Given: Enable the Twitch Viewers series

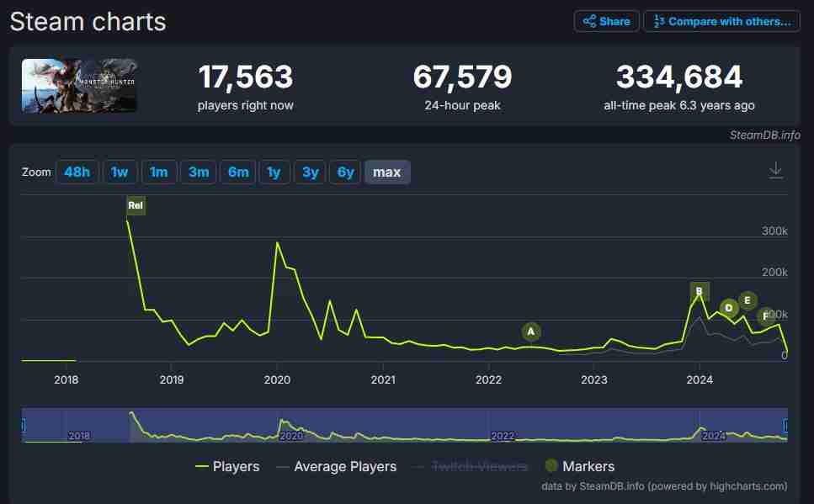Looking at the screenshot, I should 471,467.
